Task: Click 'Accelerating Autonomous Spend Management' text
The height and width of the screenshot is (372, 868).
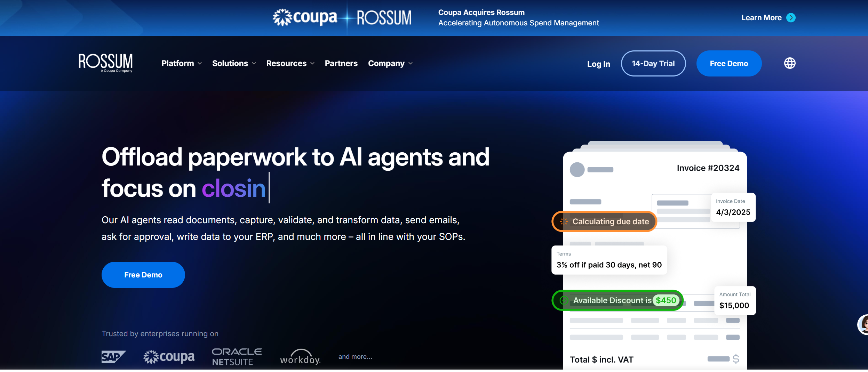Action: (518, 23)
